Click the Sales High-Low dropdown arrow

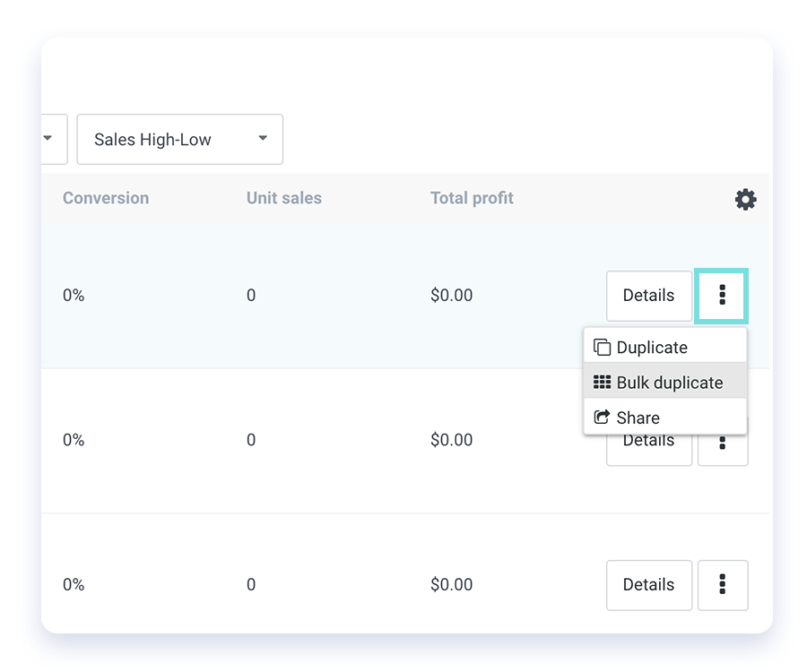tap(263, 138)
